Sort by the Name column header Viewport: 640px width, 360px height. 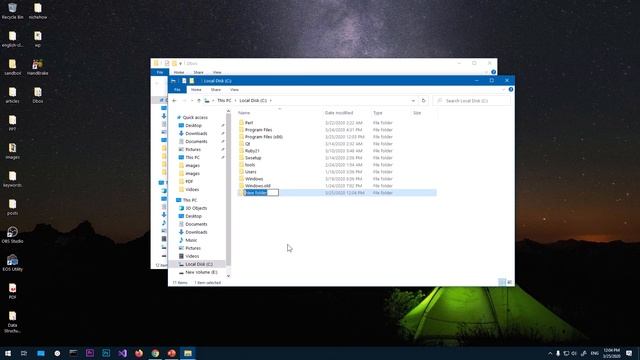[x=244, y=113]
